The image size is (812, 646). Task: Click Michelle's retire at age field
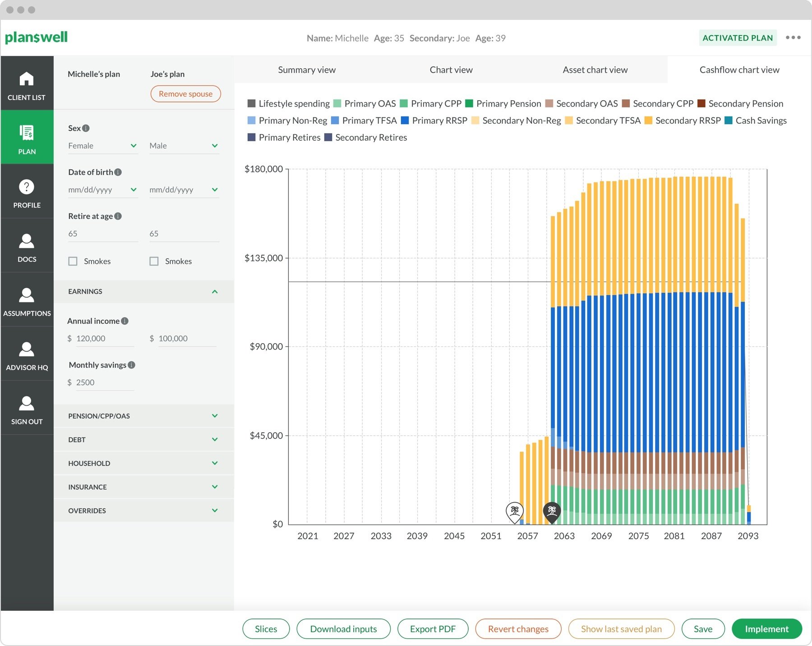click(x=103, y=234)
